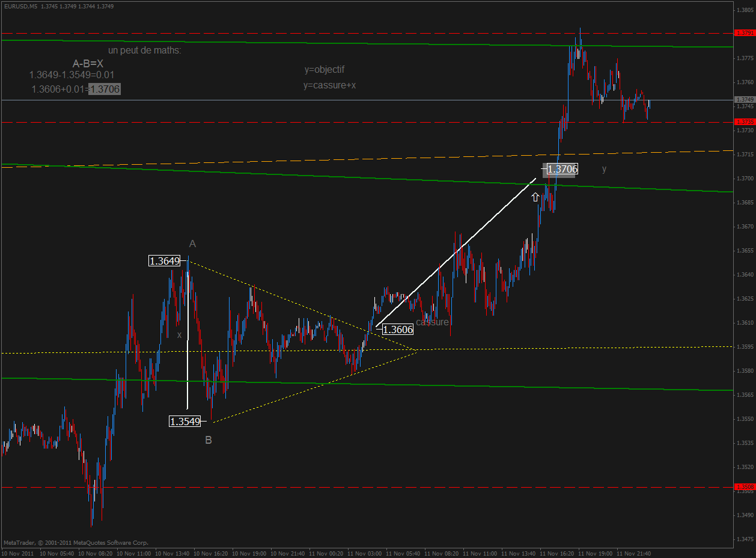Select the 'un peut de maths:' text label
756x558 pixels.
[x=145, y=50]
